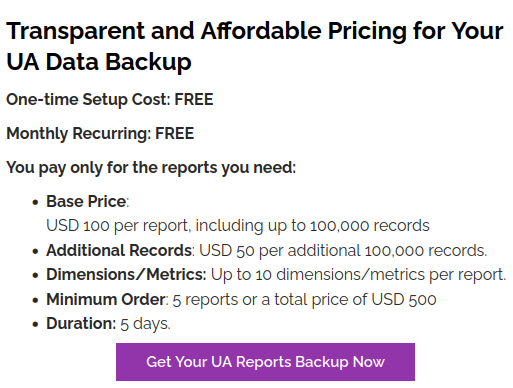Image resolution: width=513 pixels, height=388 pixels.
Task: Click the bold Duration label
Action: pyautogui.click(x=81, y=324)
